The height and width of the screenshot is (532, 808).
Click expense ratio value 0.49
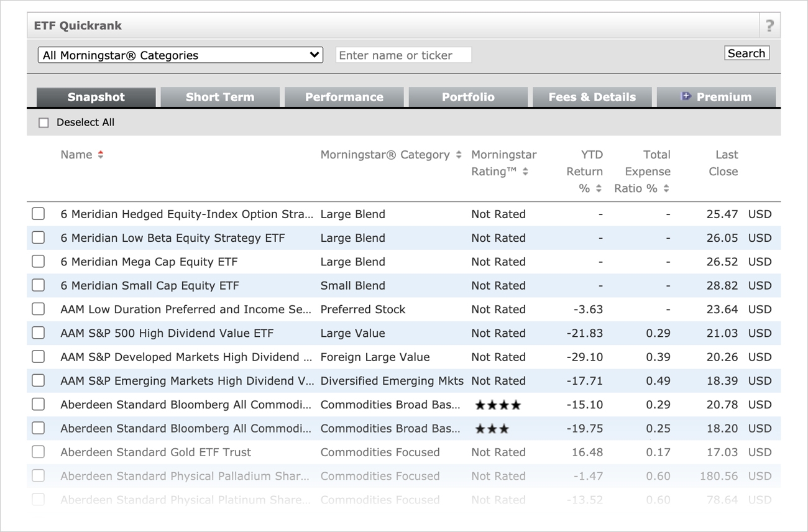point(658,381)
